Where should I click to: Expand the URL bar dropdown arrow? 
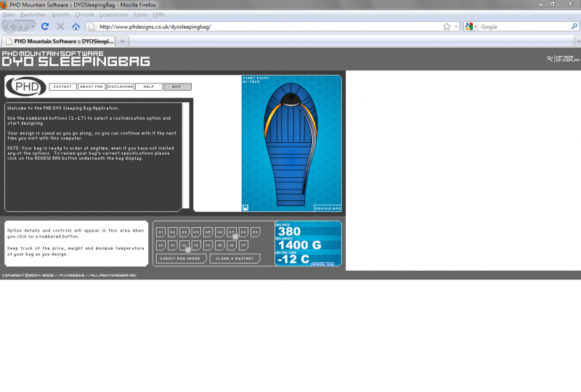456,27
